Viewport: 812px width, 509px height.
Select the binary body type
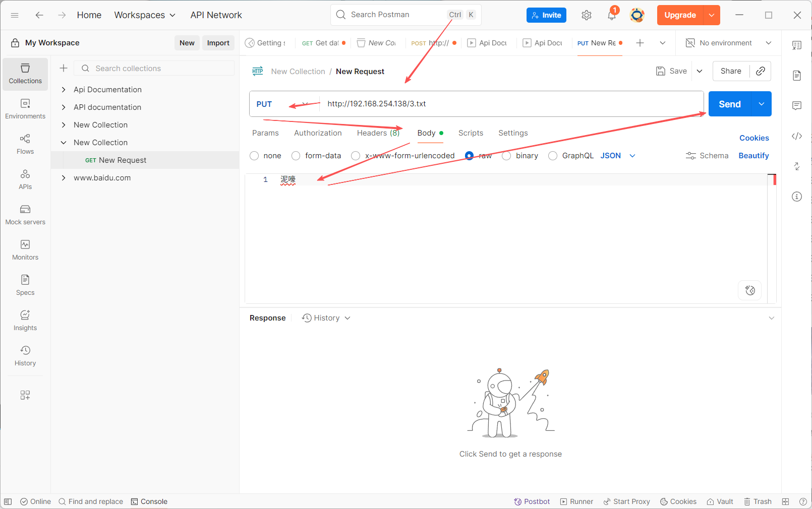506,156
